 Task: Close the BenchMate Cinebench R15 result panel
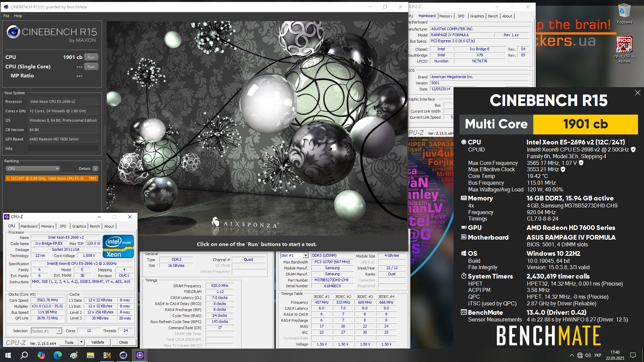pos(638,93)
